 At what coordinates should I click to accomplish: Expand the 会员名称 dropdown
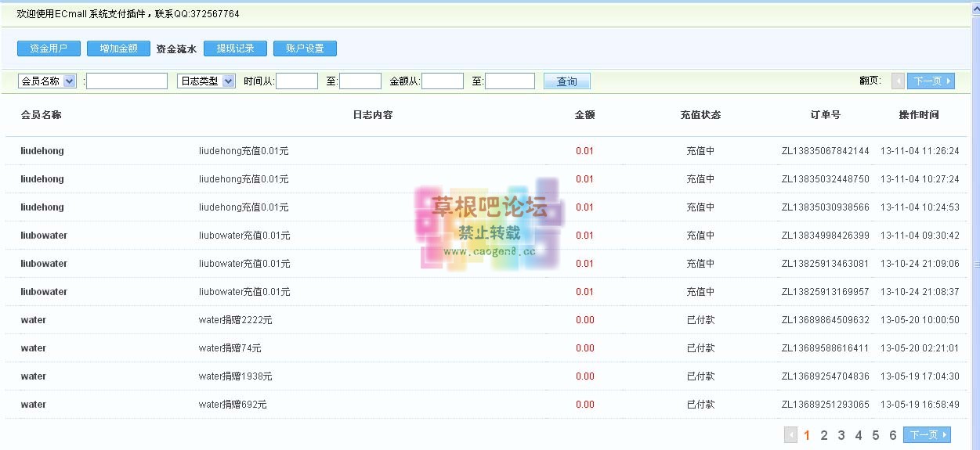click(x=47, y=81)
